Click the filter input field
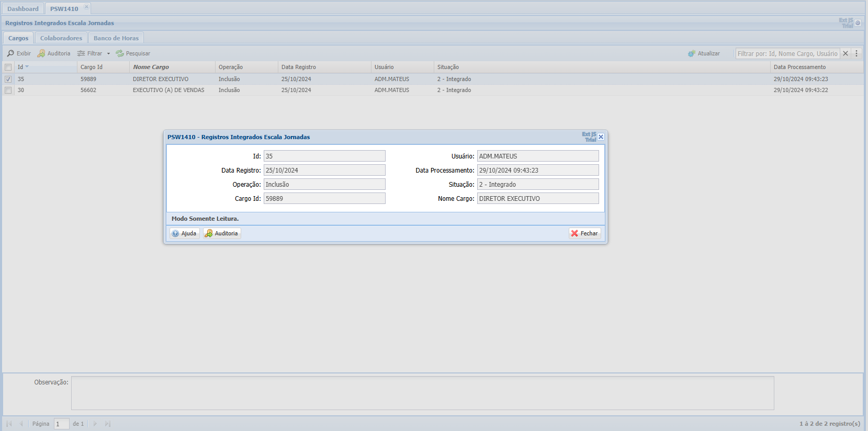 [787, 53]
